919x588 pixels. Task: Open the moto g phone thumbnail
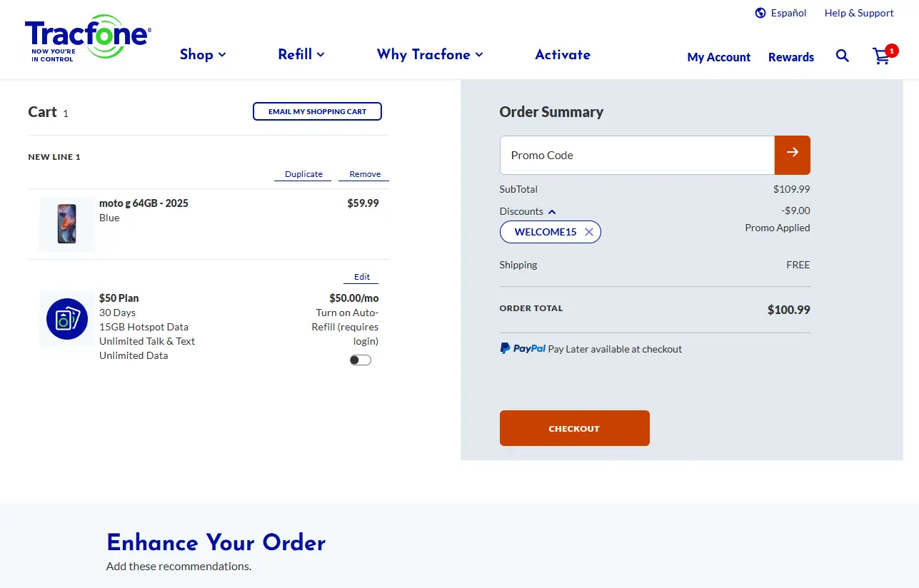point(67,223)
